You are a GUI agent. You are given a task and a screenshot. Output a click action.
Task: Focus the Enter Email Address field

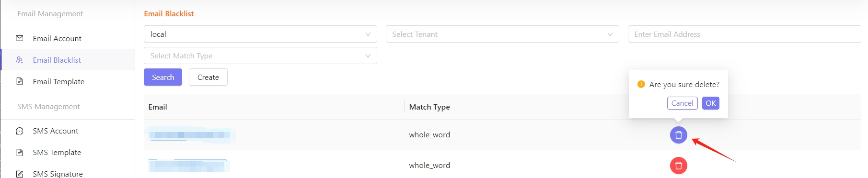[x=744, y=34]
